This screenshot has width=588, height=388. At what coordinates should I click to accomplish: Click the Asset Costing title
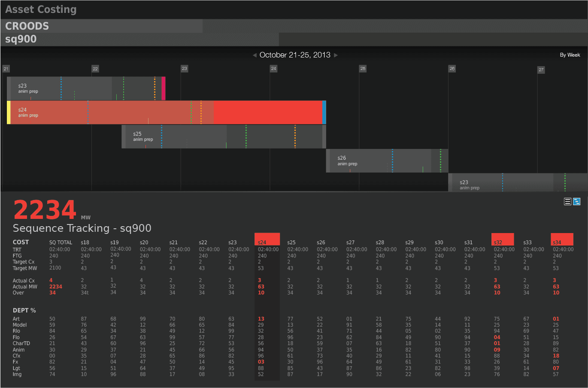[41, 9]
